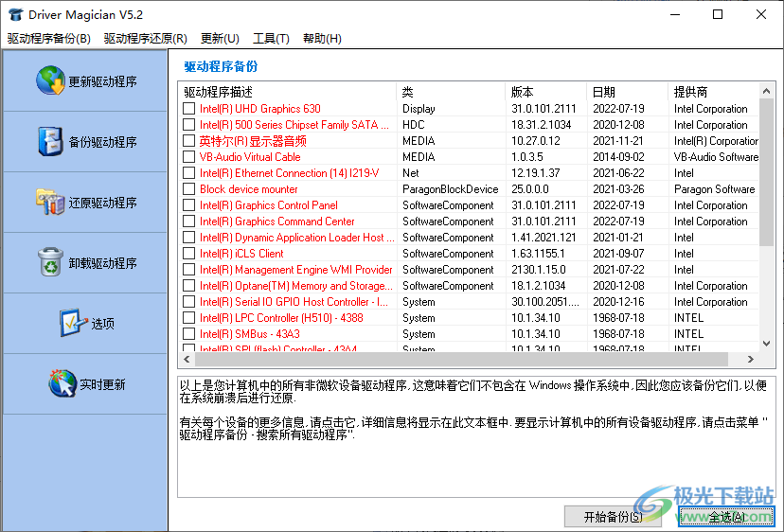Click inside the driver description text box
784x532 pixels.
tap(475, 437)
